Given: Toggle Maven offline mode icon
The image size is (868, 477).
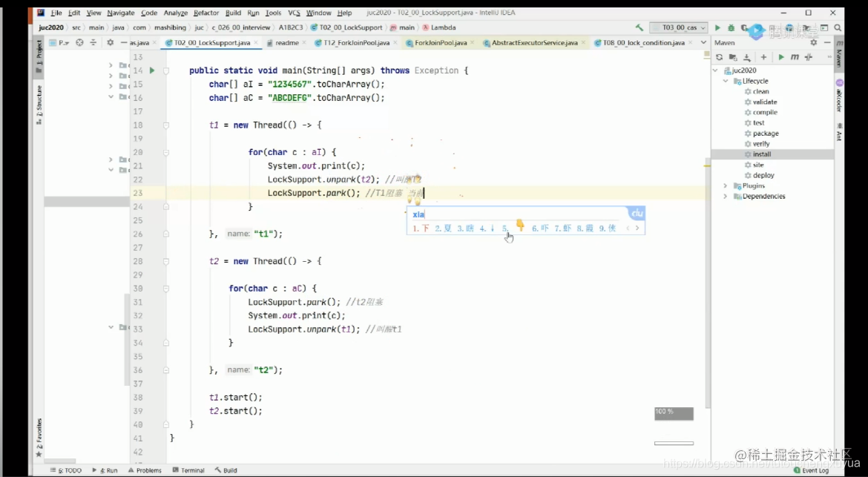Looking at the screenshot, I should coord(809,57).
